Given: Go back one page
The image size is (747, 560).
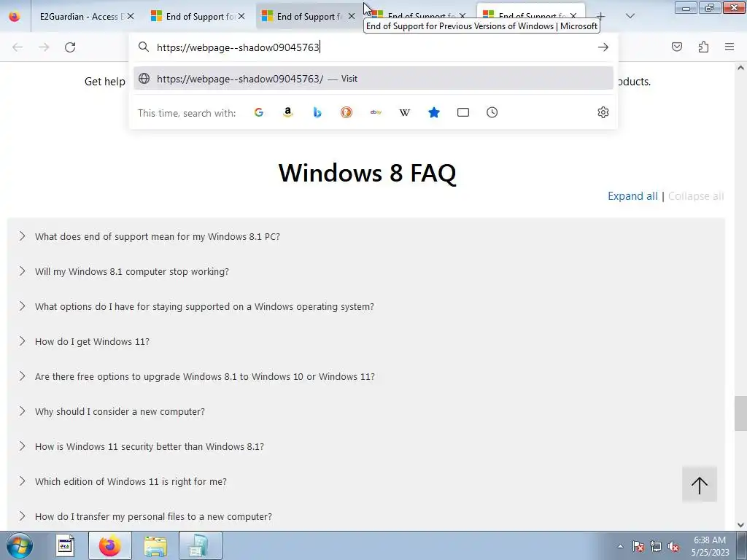Looking at the screenshot, I should 18,47.
